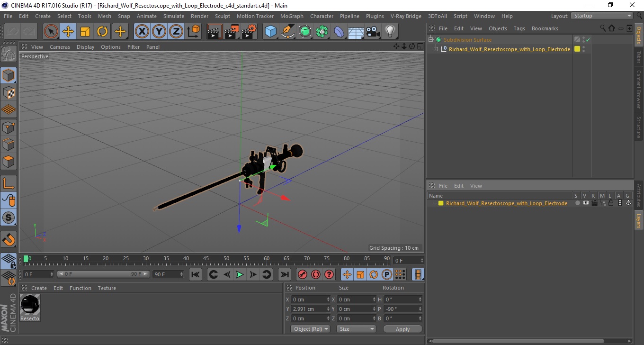The height and width of the screenshot is (345, 644).
Task: Switch to Edges mode
Action: pyautogui.click(x=9, y=144)
